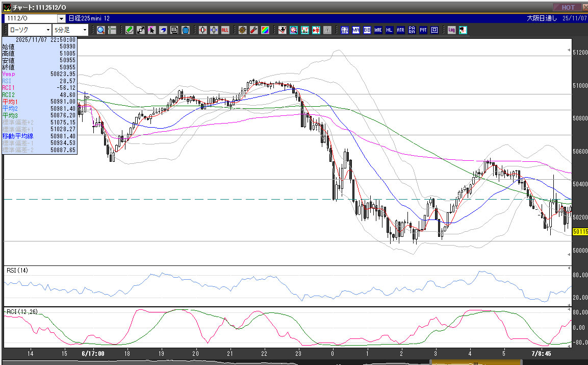Click the magnifier zoom icon
Screen dimensions: 588x365
pyautogui.click(x=101, y=30)
